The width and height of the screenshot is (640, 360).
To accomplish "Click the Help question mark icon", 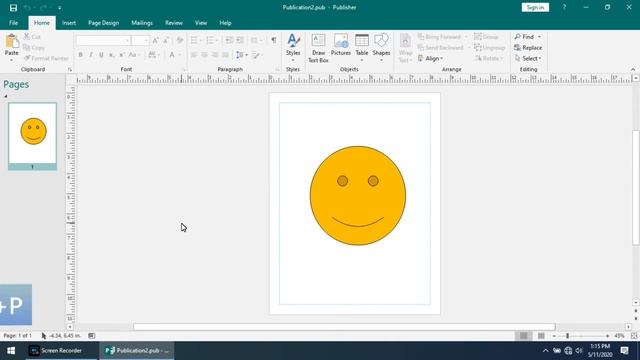I will (564, 7).
